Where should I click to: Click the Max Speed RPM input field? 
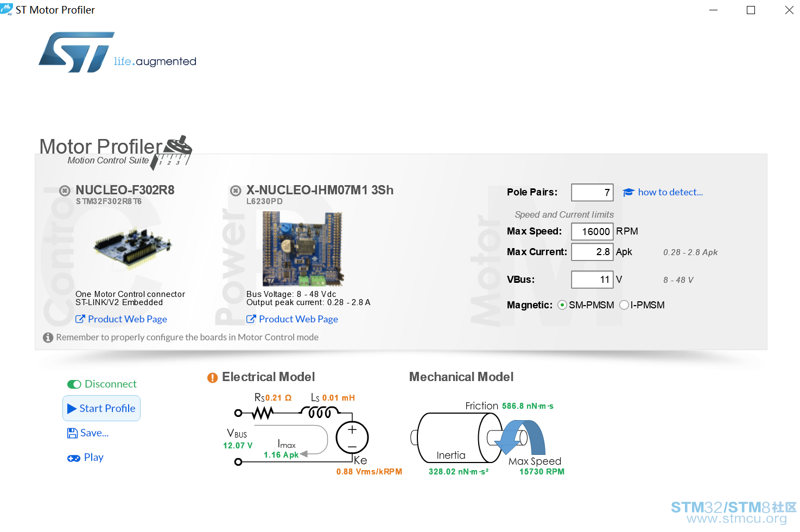click(x=592, y=231)
